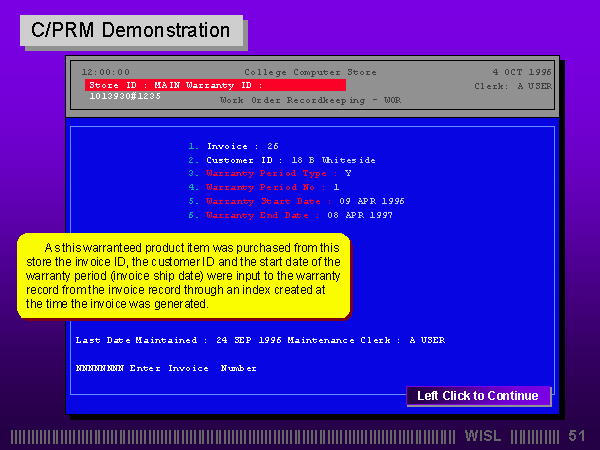Select the Warranty Period No field
This screenshot has height=450, width=600.
tap(263, 187)
